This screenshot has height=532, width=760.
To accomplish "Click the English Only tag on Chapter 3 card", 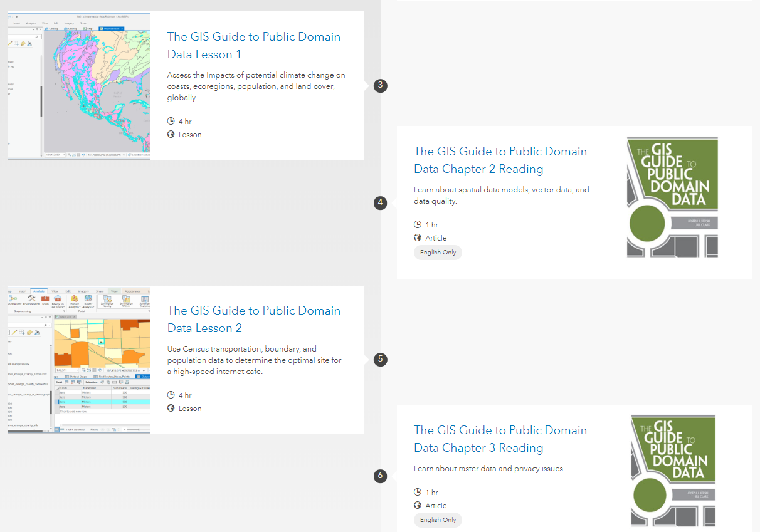I will click(438, 520).
